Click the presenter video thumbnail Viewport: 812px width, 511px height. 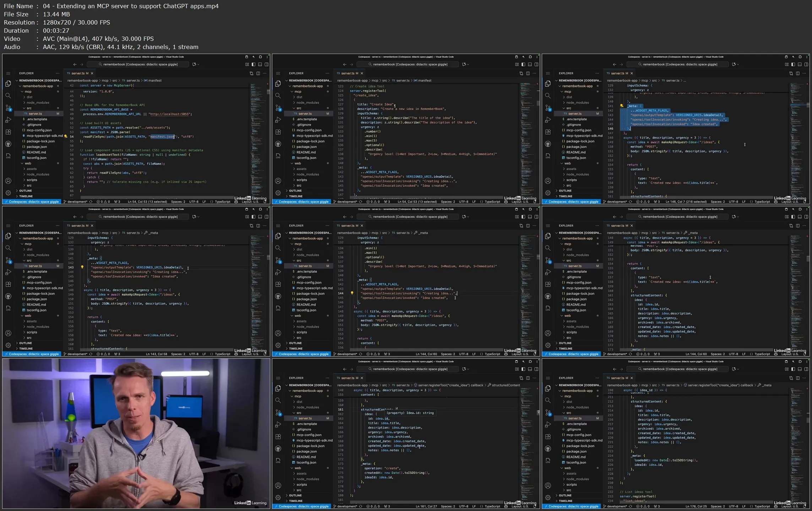pos(136,434)
